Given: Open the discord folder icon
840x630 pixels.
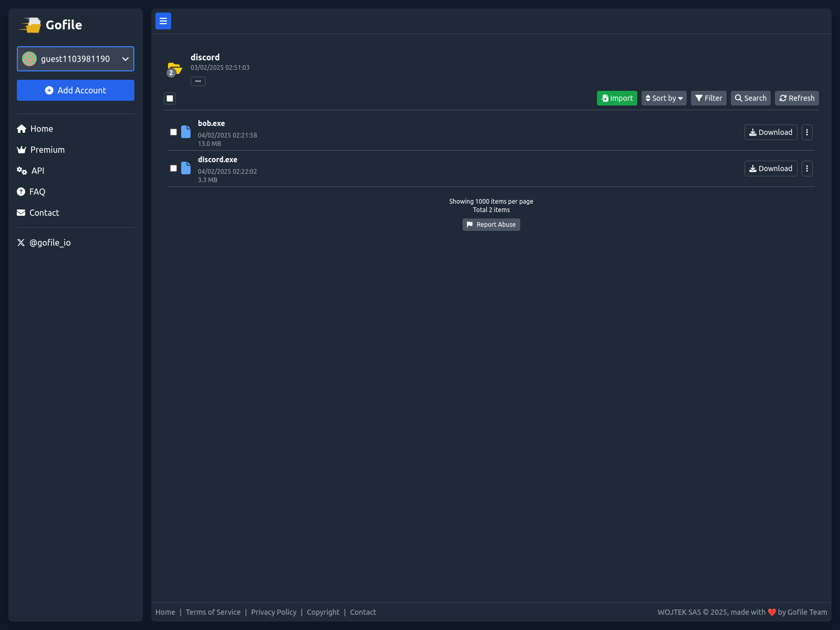Looking at the screenshot, I should pos(174,69).
